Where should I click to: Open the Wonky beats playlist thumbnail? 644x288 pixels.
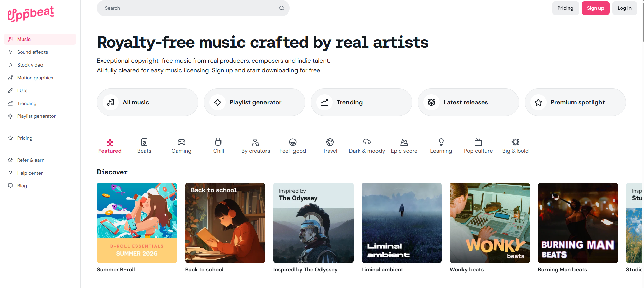(x=489, y=223)
